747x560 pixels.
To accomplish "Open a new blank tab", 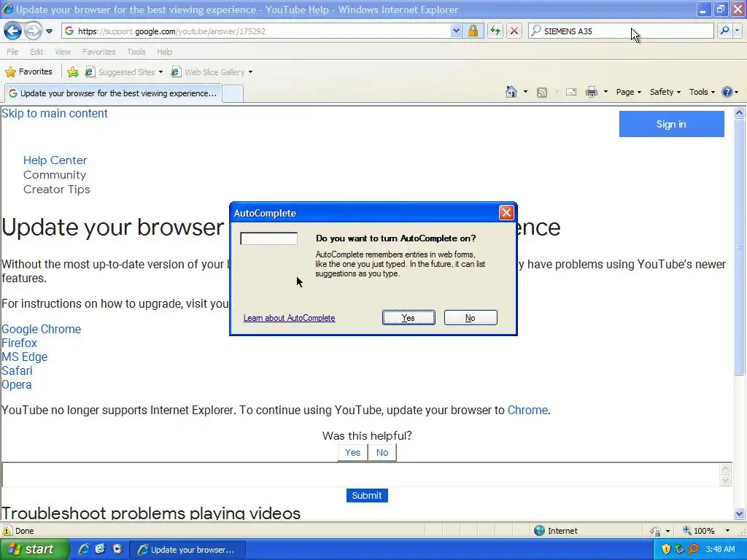I will [233, 94].
